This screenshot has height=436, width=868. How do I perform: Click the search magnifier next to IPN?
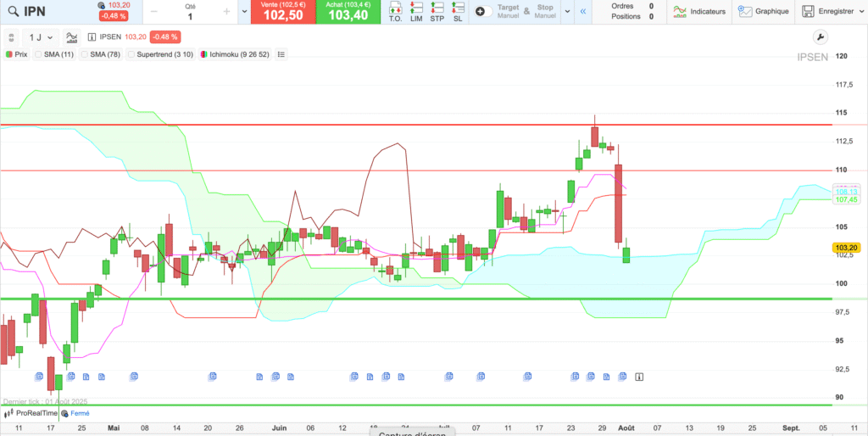pos(13,12)
